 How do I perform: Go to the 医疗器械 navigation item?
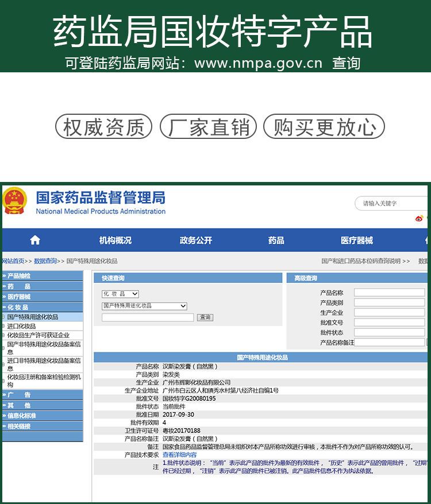point(356,240)
